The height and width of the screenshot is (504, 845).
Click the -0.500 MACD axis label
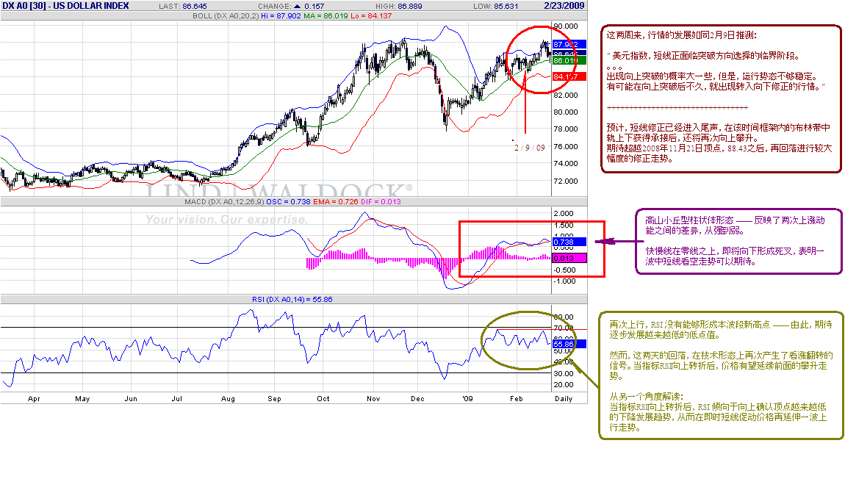point(564,270)
